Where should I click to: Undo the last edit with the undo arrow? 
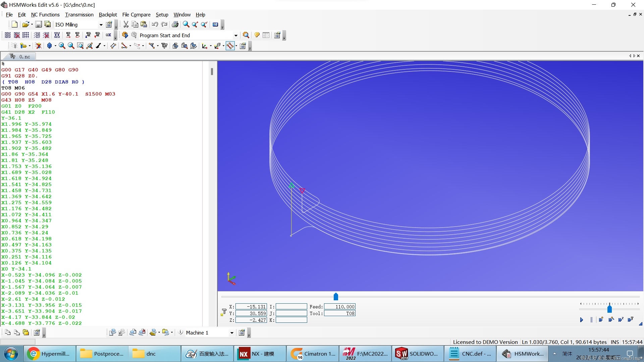tap(155, 24)
